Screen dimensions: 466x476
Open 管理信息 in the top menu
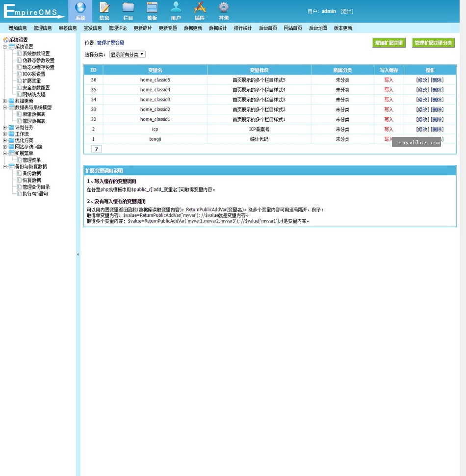pyautogui.click(x=43, y=28)
